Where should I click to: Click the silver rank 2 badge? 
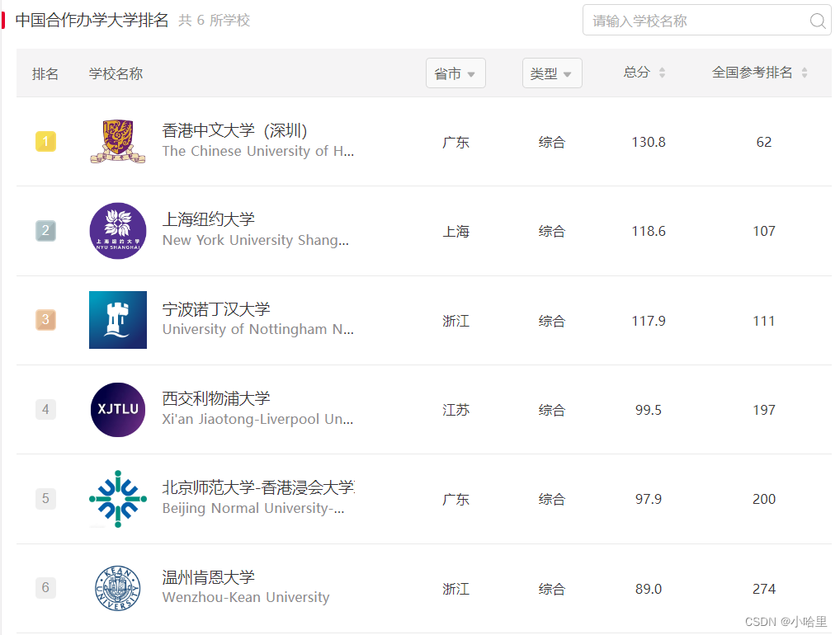(45, 231)
